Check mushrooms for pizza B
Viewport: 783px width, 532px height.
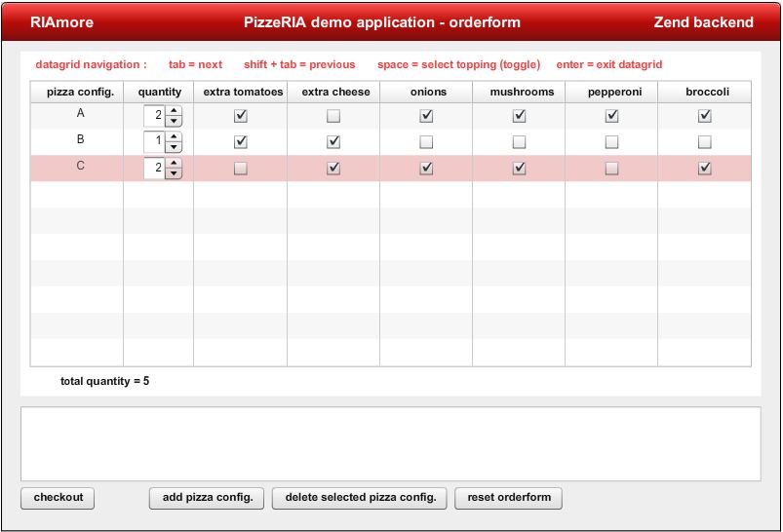pos(520,142)
